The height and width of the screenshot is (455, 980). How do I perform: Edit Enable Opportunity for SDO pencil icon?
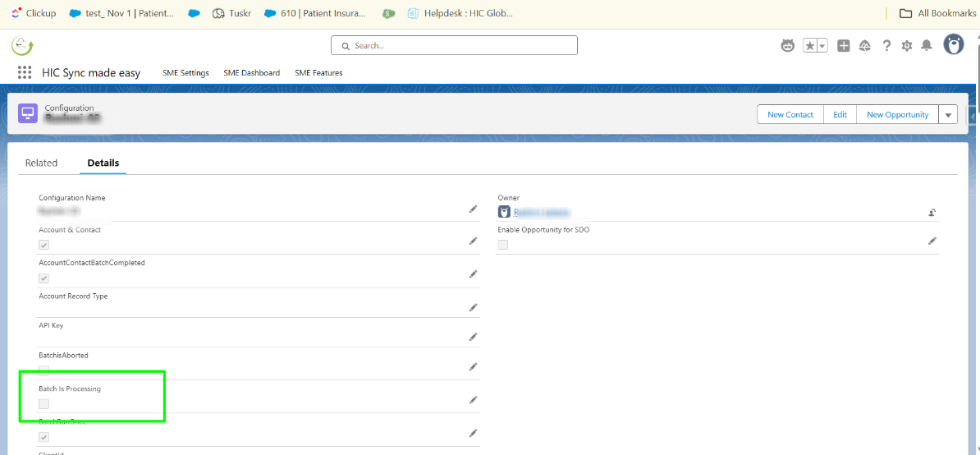(x=932, y=241)
